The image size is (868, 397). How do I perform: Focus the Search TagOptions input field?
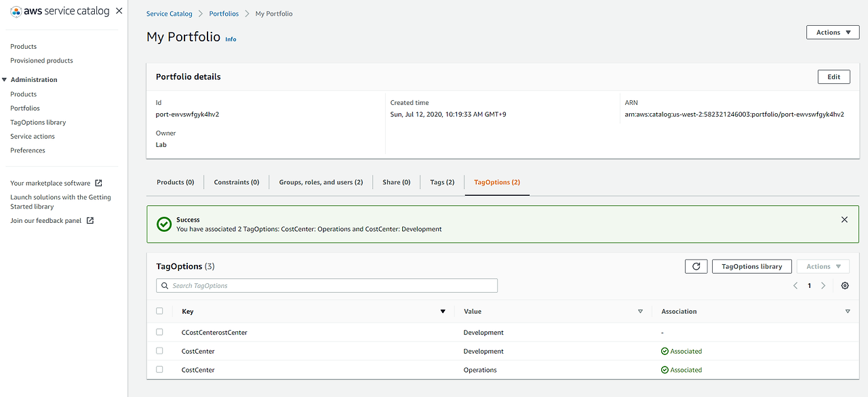pyautogui.click(x=327, y=286)
